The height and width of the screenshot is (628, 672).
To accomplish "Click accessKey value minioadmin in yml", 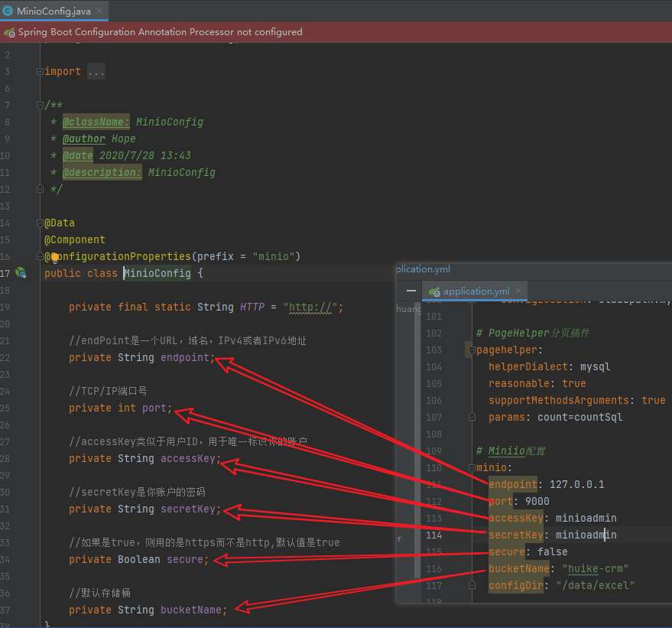I will pyautogui.click(x=586, y=519).
